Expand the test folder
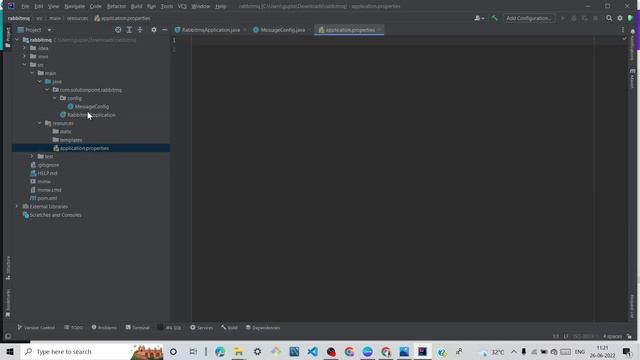640x360 pixels. (32, 156)
